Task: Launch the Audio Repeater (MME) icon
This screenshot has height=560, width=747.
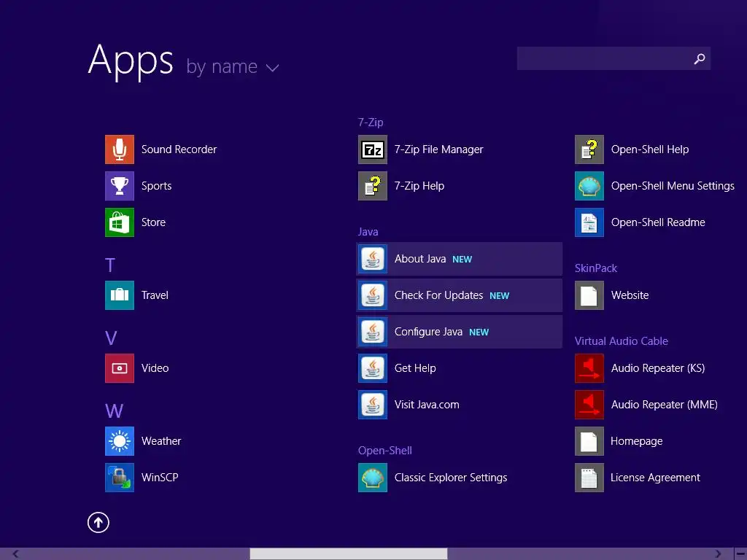Action: [x=589, y=405]
